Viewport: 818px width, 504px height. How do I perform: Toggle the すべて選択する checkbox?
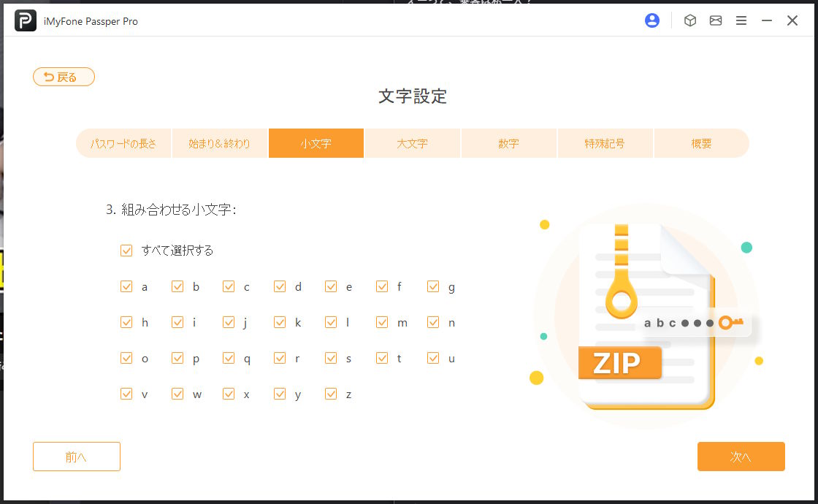coord(126,251)
